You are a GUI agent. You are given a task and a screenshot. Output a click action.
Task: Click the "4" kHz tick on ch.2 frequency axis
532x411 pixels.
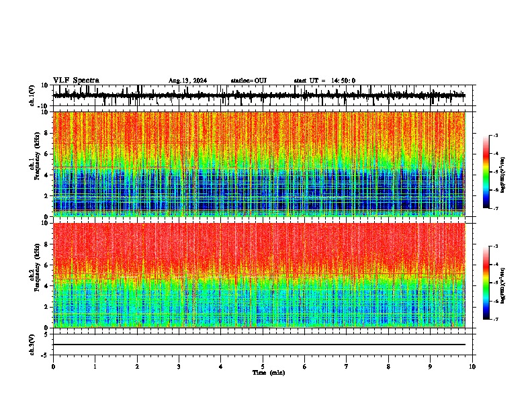tap(46, 286)
